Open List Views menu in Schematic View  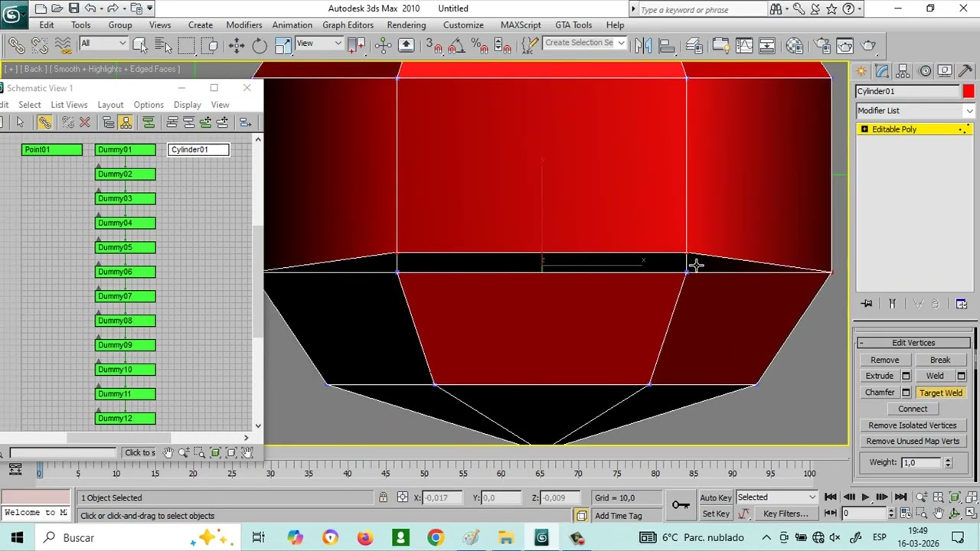[69, 105]
